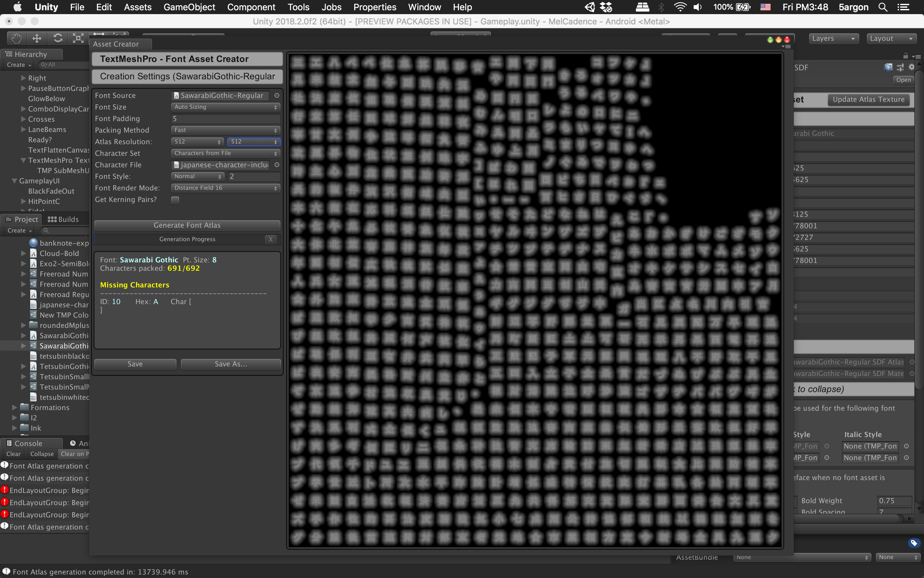This screenshot has height=578, width=924.
Task: Open Layers dropdown
Action: tap(834, 39)
